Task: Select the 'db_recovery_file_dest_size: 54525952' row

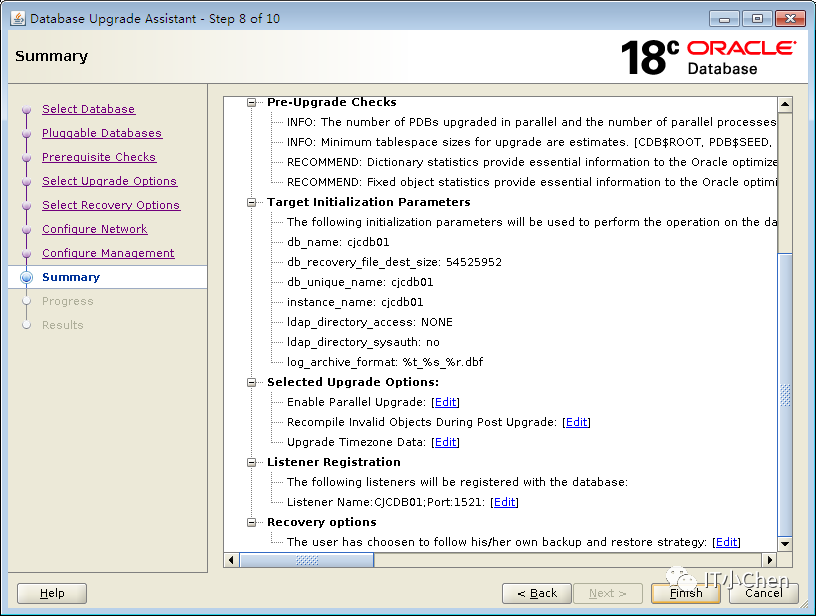Action: (394, 262)
